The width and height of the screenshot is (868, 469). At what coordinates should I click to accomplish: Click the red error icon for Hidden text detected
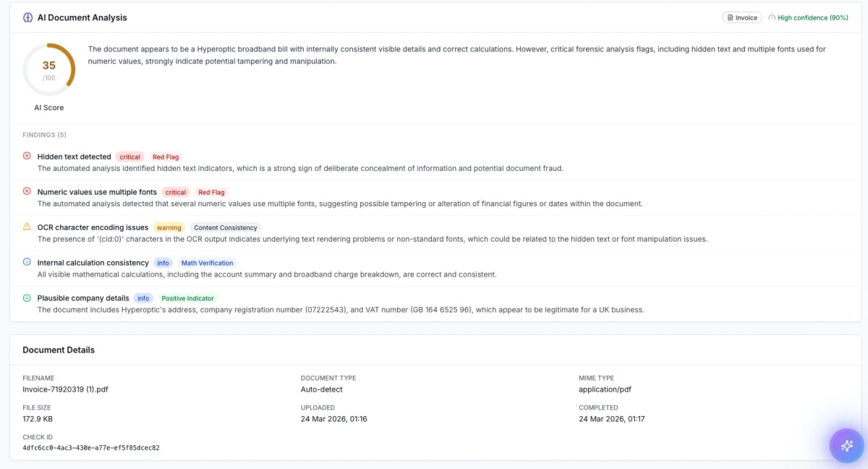(27, 156)
